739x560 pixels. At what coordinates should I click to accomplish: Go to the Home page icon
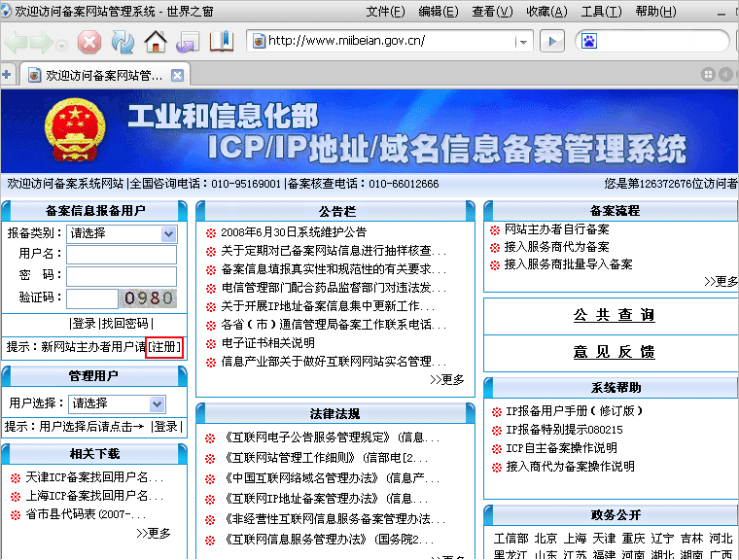(156, 42)
